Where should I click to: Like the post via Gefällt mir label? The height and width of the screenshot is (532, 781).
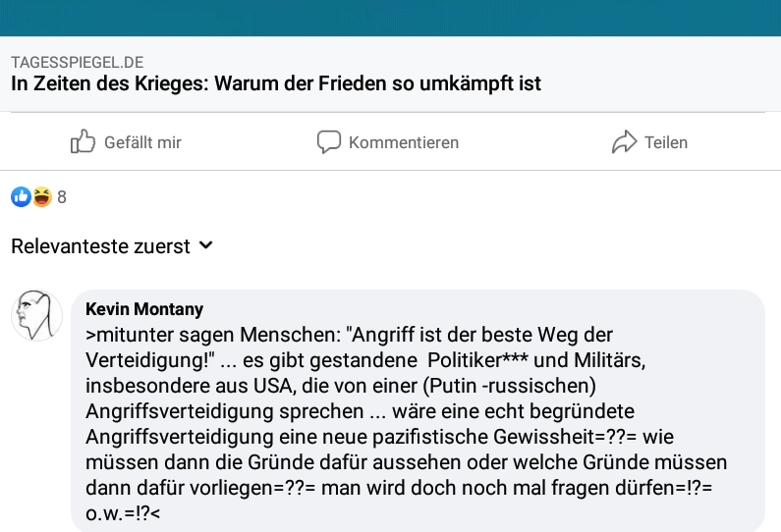(142, 142)
